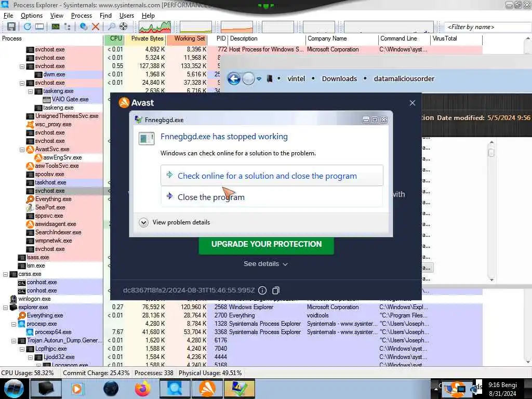Open System Information graph toolbar icon

coord(56,26)
